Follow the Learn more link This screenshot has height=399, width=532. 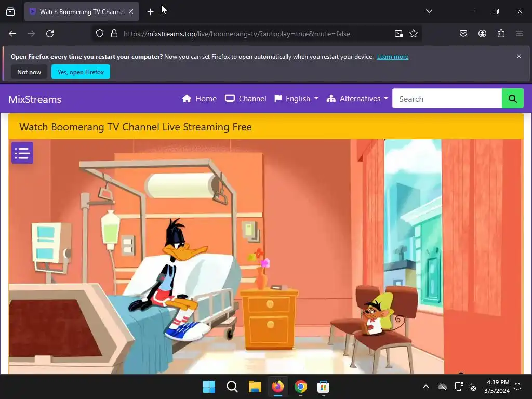pos(393,57)
